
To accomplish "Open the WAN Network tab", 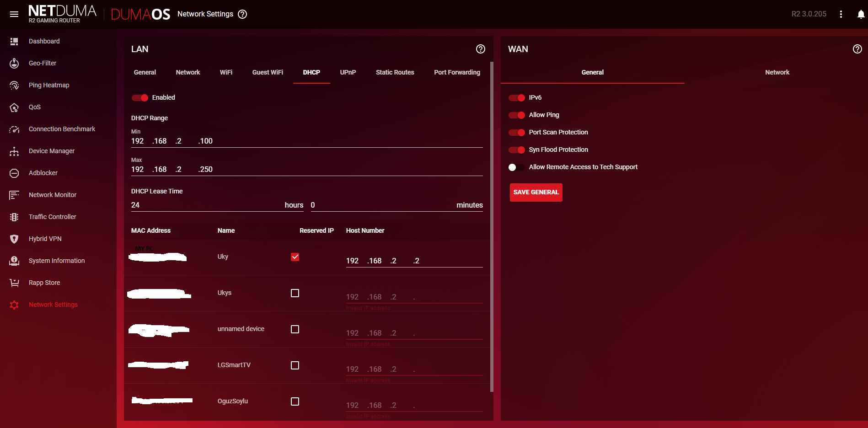I will [777, 72].
